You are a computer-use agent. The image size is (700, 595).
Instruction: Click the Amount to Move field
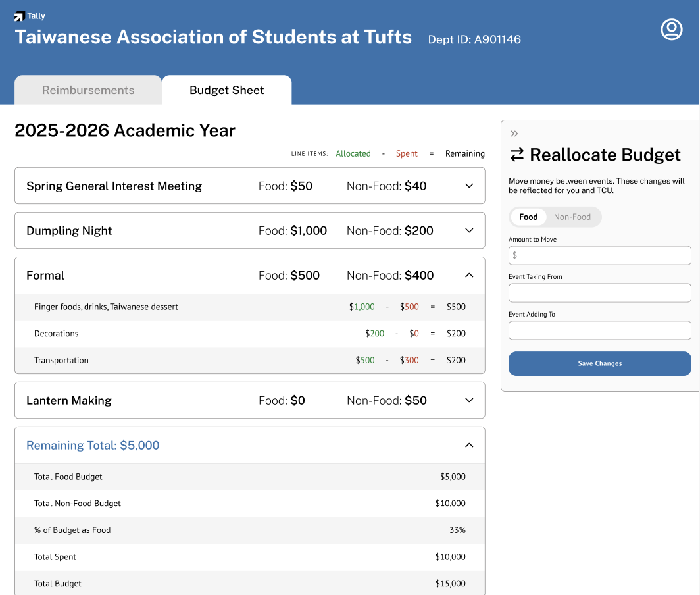click(x=599, y=255)
